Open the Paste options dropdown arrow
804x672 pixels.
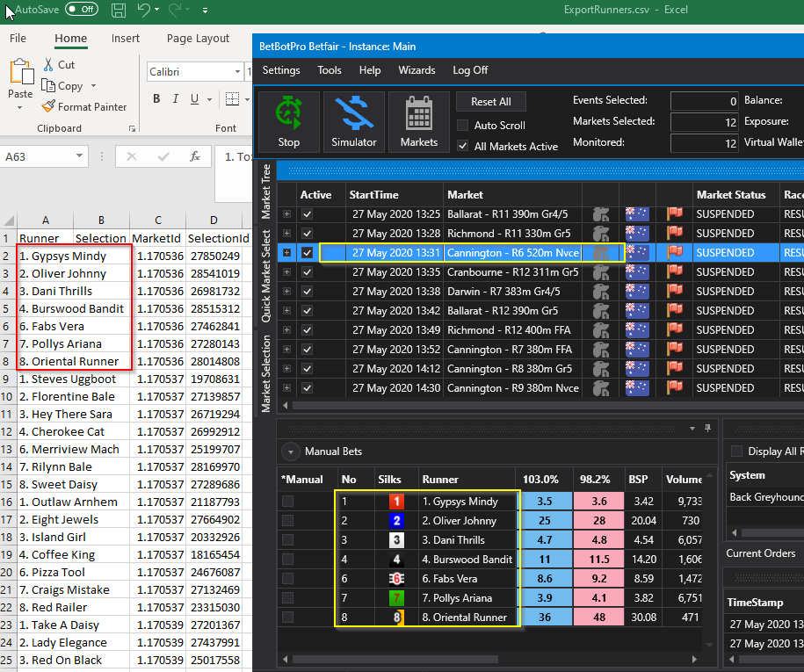click(x=20, y=108)
